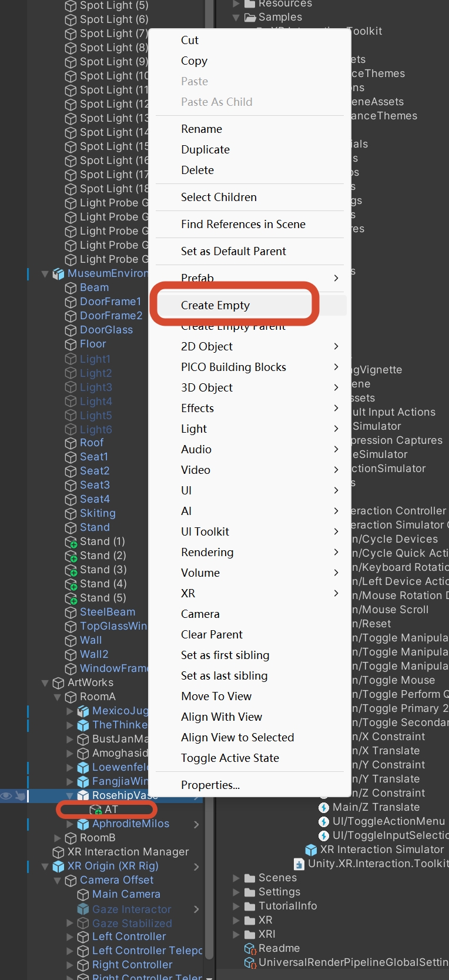Screen dimensions: 449x980
Task: Collapse the Camera Offset node
Action: 57,880
